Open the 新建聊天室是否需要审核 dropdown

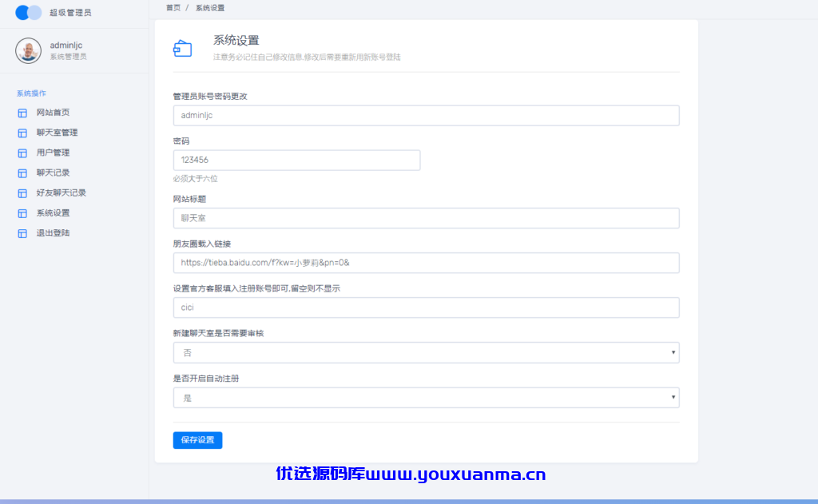(427, 353)
